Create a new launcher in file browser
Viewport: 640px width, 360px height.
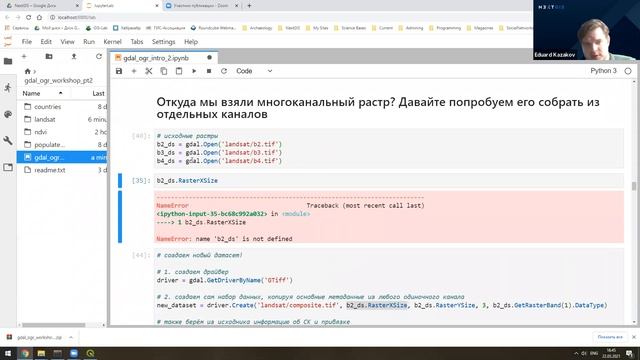pyautogui.click(x=24, y=56)
